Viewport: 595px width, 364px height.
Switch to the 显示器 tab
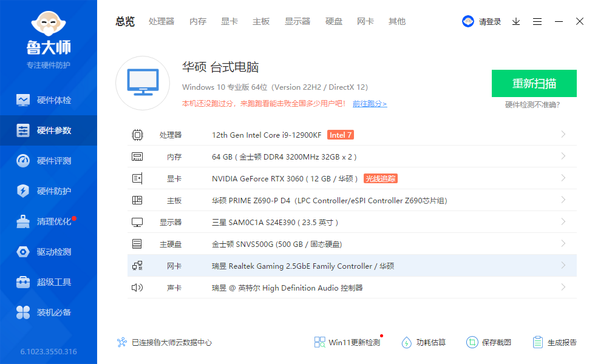[297, 21]
